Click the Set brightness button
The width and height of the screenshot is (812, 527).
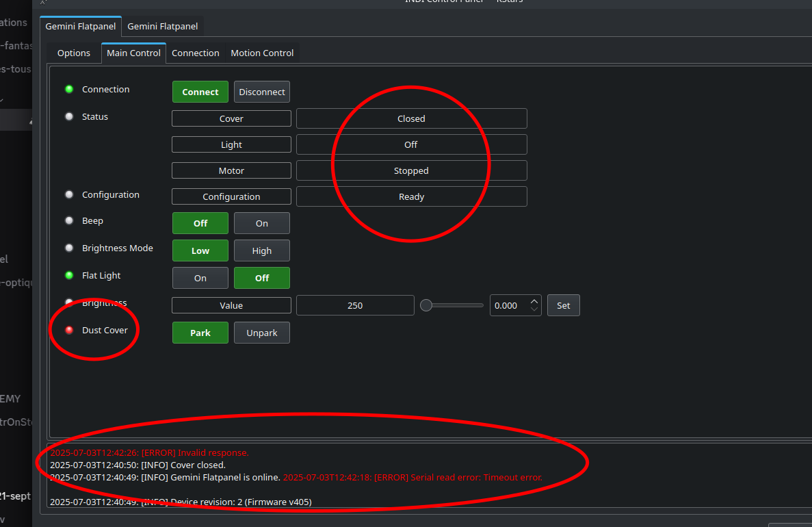pyautogui.click(x=564, y=305)
